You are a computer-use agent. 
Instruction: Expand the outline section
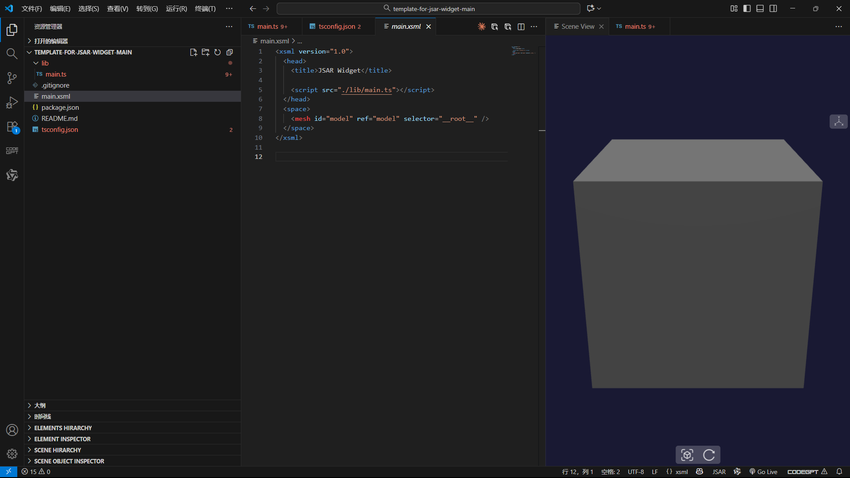132,405
